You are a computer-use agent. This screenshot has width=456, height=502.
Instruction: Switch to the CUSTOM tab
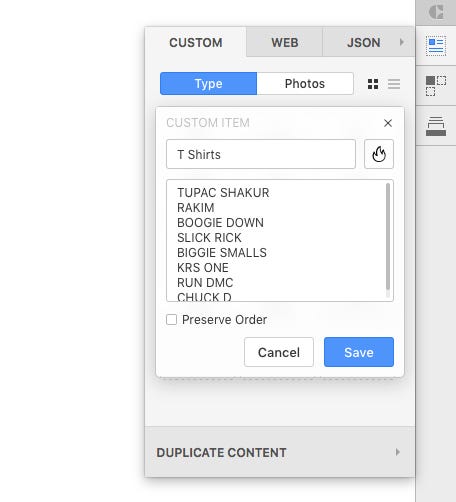click(x=196, y=42)
